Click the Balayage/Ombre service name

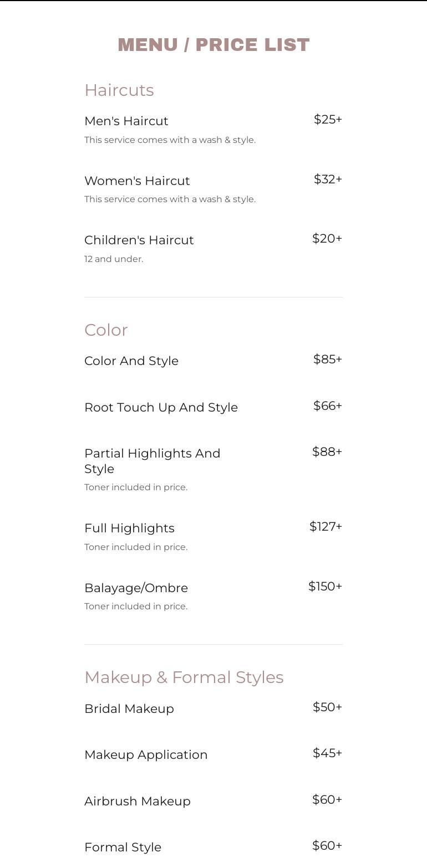[136, 588]
